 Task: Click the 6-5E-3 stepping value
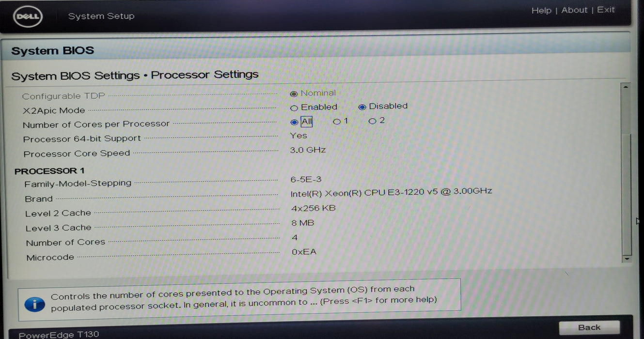click(x=306, y=180)
